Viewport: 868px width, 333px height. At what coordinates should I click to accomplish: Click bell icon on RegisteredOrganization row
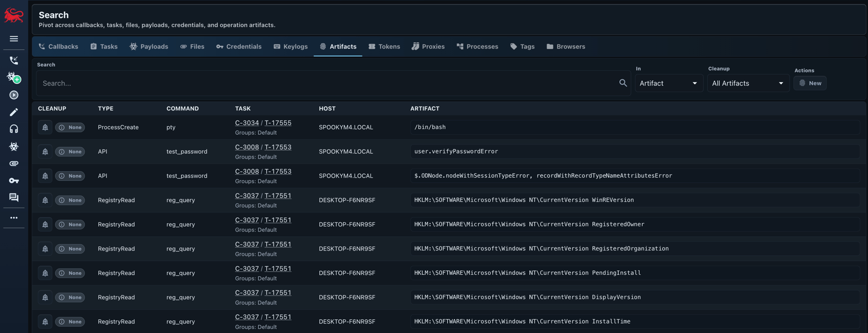[x=45, y=249]
